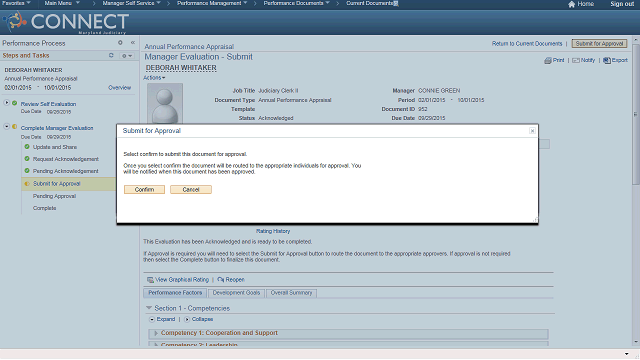Click the DEBORAH WHITAKER employee name heading
640x360 pixels.
tap(181, 68)
